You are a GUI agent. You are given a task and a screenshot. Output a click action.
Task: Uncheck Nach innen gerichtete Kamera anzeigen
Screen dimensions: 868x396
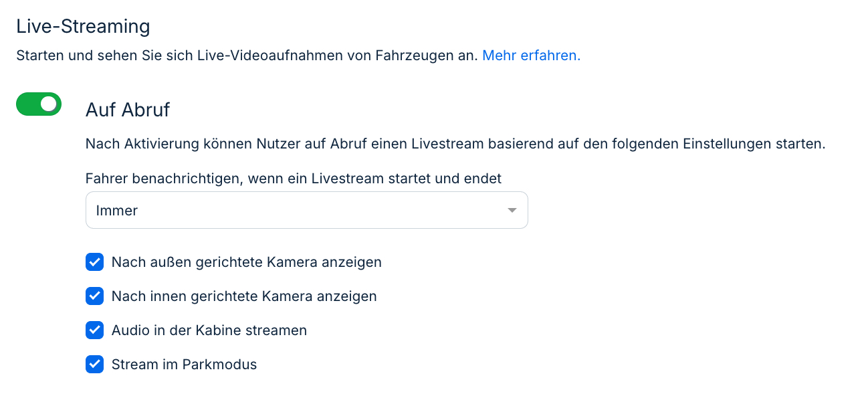94,296
